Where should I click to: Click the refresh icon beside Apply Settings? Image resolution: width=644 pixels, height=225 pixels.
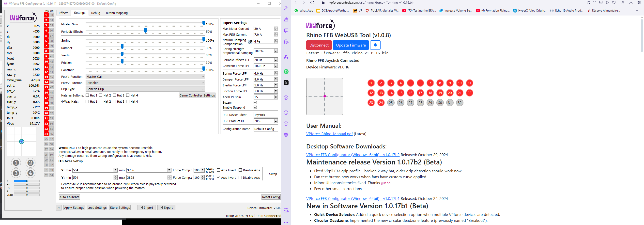(59, 208)
